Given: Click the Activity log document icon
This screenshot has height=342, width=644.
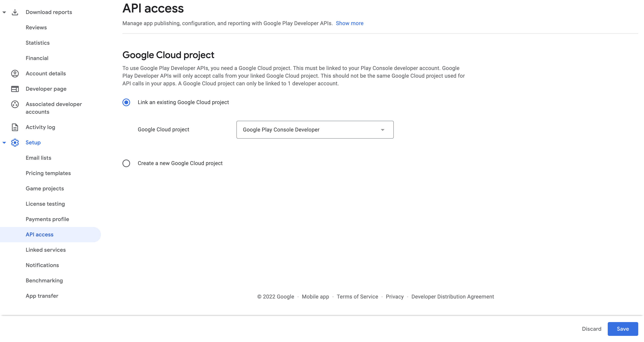Looking at the screenshot, I should point(15,127).
